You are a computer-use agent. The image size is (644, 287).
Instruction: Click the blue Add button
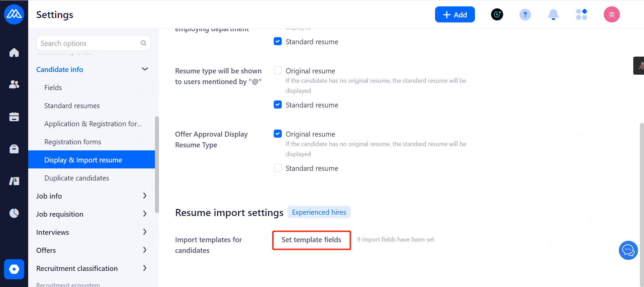[454, 14]
